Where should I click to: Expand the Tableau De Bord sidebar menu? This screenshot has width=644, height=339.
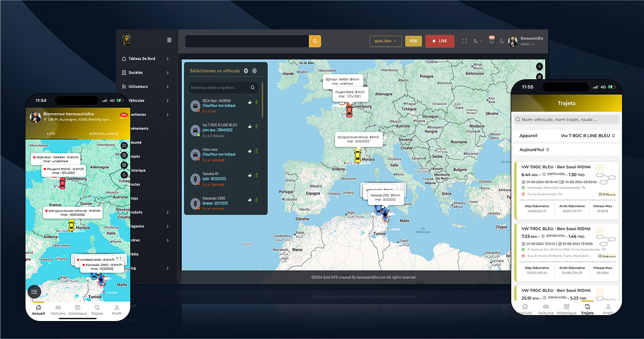145,59
